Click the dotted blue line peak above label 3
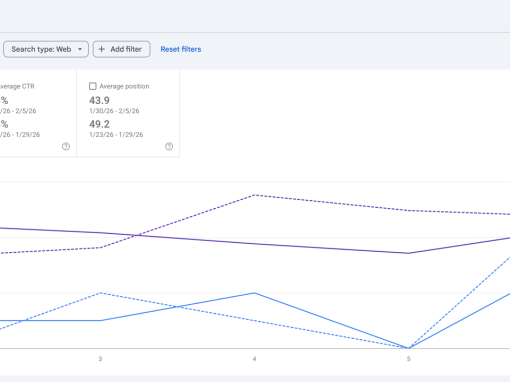The width and height of the screenshot is (510, 382). tap(101, 293)
